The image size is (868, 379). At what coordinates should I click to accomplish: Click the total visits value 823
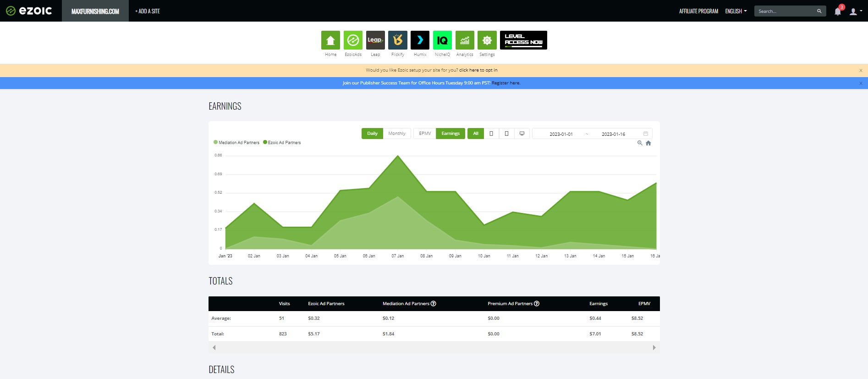(283, 334)
